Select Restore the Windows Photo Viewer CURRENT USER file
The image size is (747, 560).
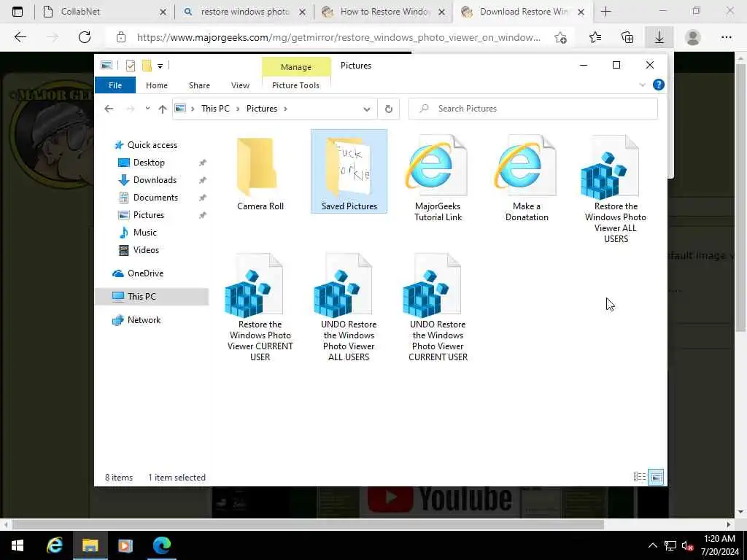(x=260, y=307)
